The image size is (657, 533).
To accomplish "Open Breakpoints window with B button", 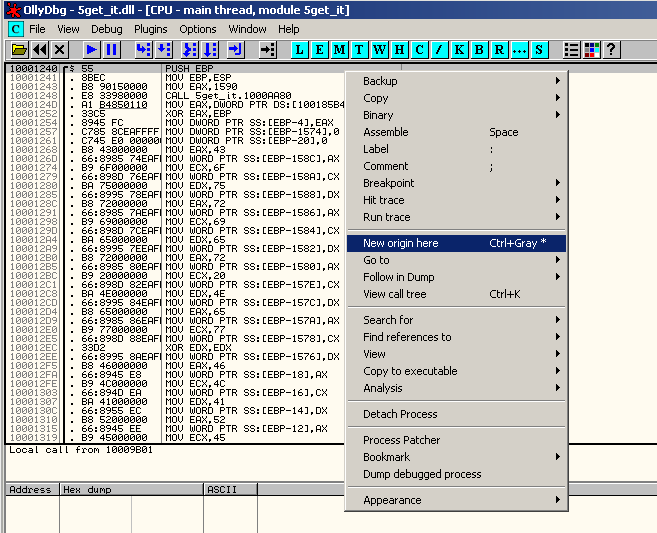I will [480, 49].
